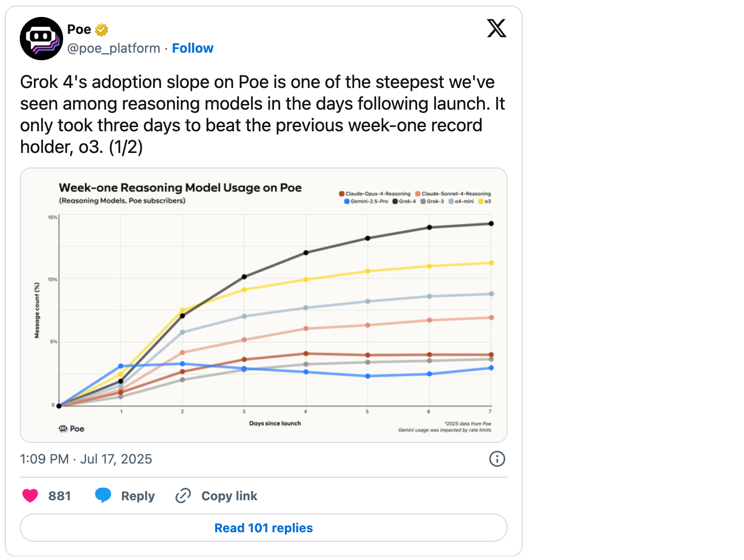Click the Grok-4 legend swatch
This screenshot has width=744, height=560.
[395, 201]
